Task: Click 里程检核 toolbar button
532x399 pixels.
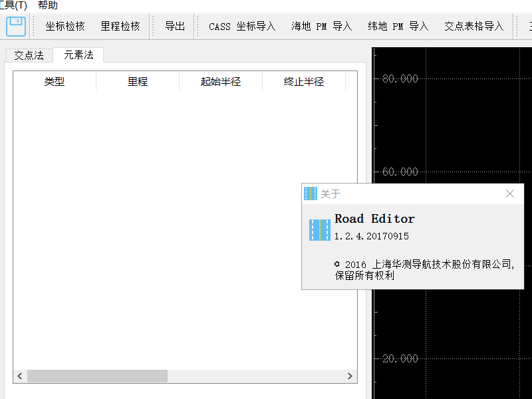Action: coord(120,26)
